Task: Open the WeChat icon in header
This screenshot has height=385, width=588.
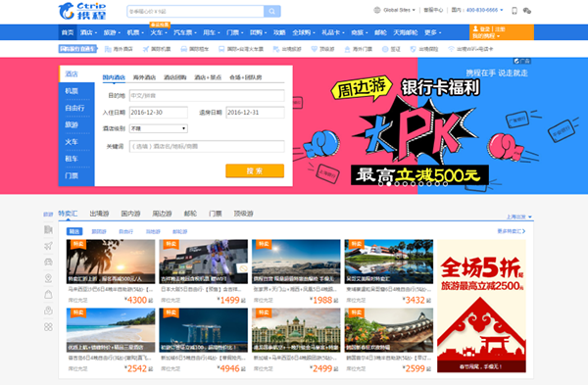Action: tap(527, 11)
